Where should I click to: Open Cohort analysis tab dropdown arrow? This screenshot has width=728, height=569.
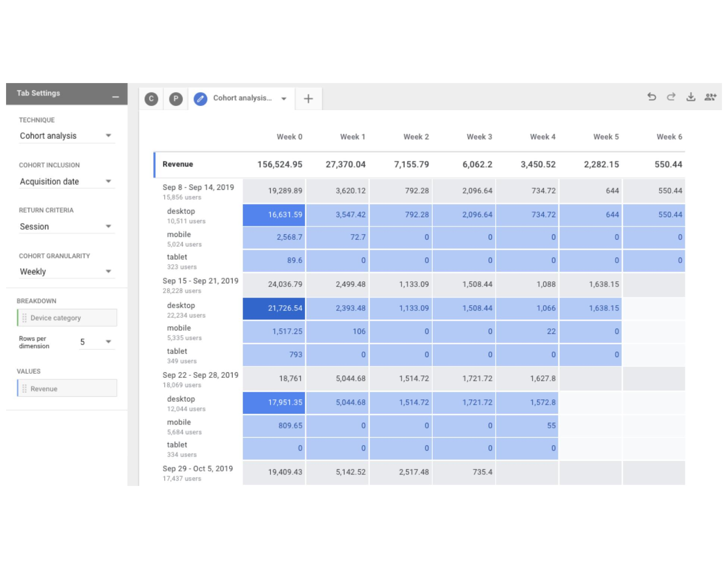(284, 99)
